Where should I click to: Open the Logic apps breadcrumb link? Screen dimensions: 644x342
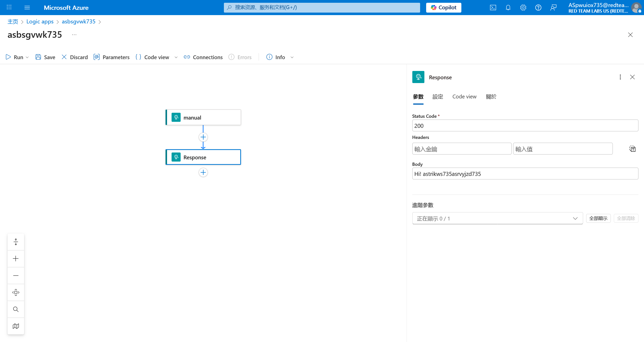[x=40, y=22]
